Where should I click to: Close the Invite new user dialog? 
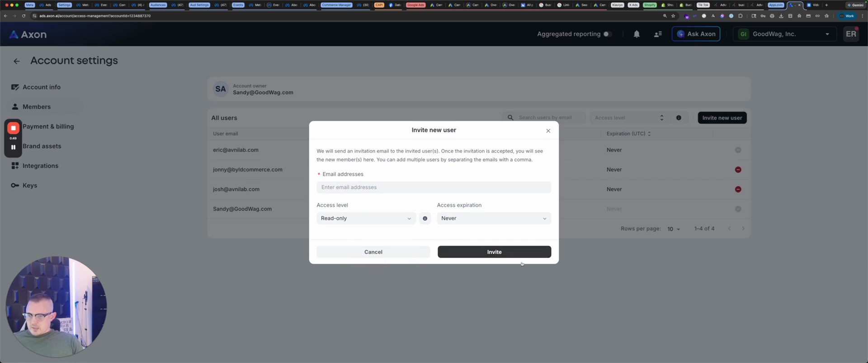[x=548, y=131]
